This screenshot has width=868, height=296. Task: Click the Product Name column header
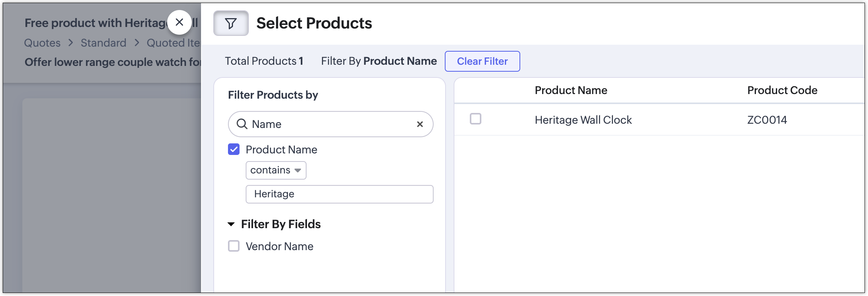pyautogui.click(x=571, y=90)
